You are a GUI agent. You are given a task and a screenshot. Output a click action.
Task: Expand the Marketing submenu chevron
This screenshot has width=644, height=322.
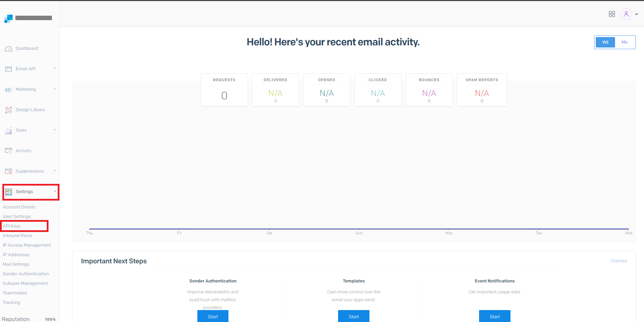[55, 89]
